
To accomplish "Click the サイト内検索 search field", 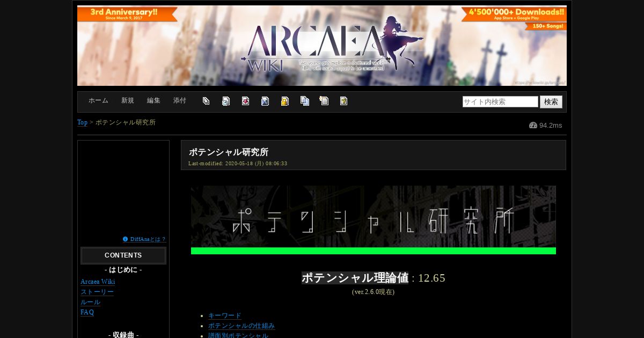I will (x=500, y=102).
